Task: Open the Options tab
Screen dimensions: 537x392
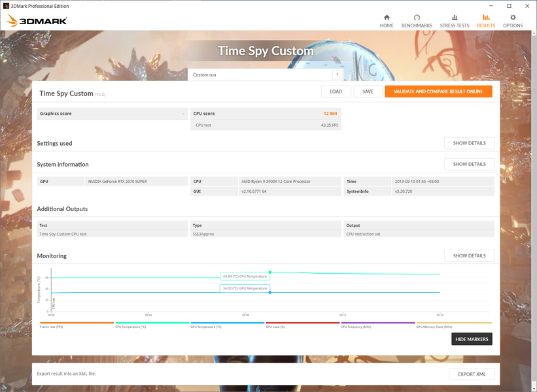Action: (x=513, y=21)
